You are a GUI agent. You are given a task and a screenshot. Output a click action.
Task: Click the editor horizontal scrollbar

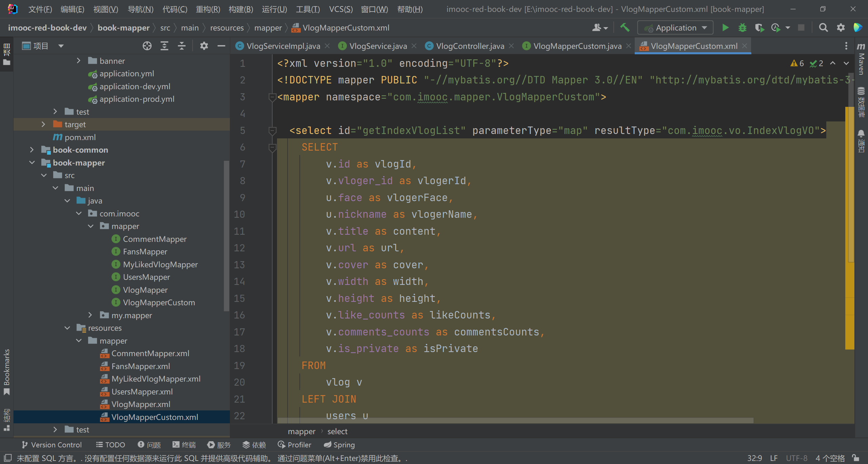click(515, 420)
